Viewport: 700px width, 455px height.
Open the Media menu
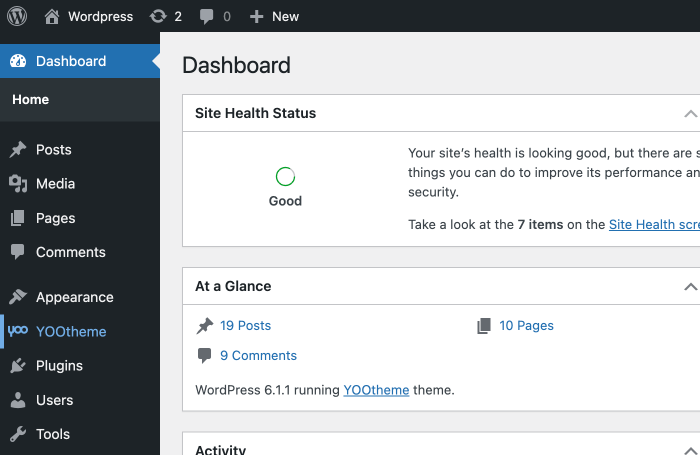pyautogui.click(x=80, y=184)
